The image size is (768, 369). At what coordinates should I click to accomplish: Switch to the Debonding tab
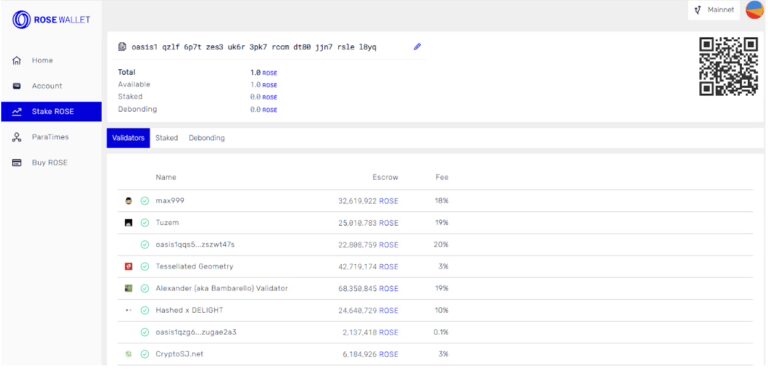coord(207,138)
